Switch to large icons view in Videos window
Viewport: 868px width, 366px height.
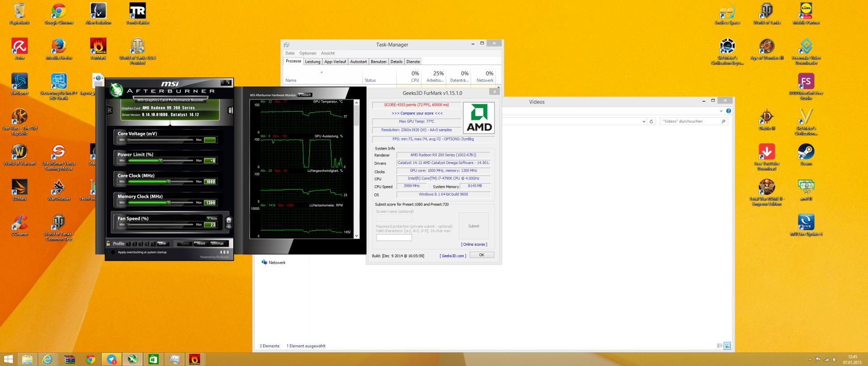(x=727, y=346)
